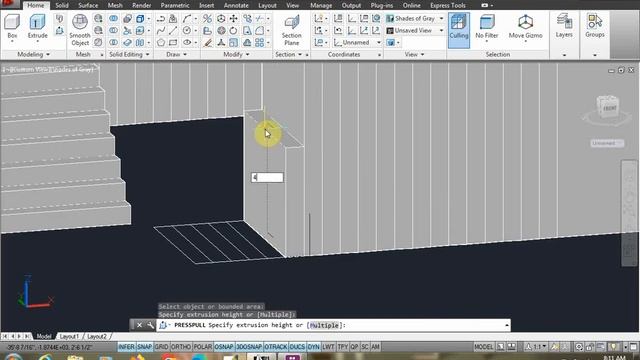Expand the Solid Editing panel
The image size is (640, 360).
(x=129, y=54)
